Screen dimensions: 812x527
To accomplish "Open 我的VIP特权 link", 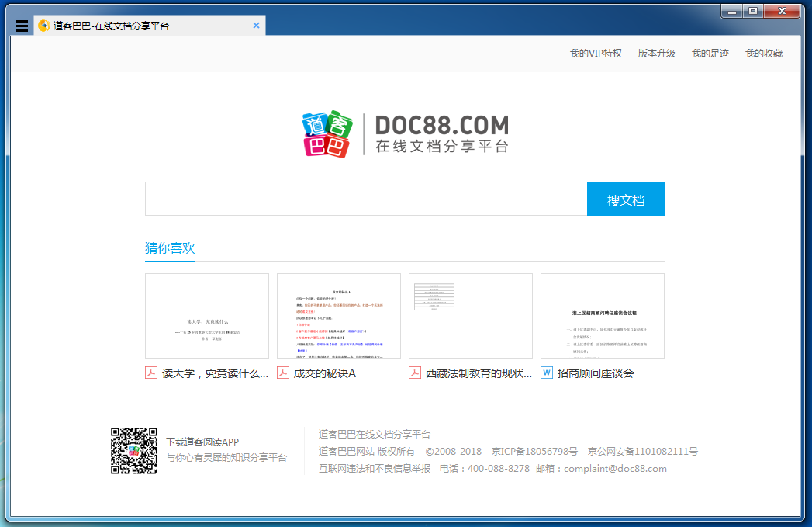I will 596,54.
